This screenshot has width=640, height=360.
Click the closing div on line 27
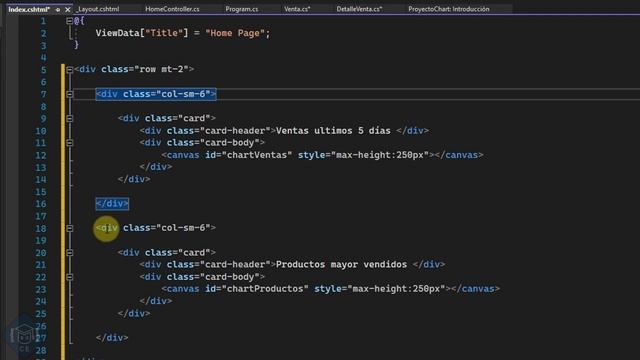tap(112, 338)
